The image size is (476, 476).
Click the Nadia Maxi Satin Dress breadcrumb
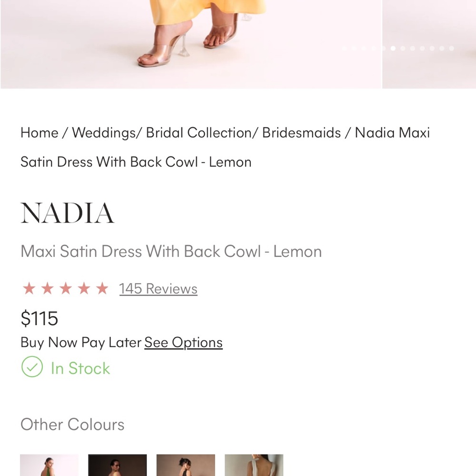(225, 147)
